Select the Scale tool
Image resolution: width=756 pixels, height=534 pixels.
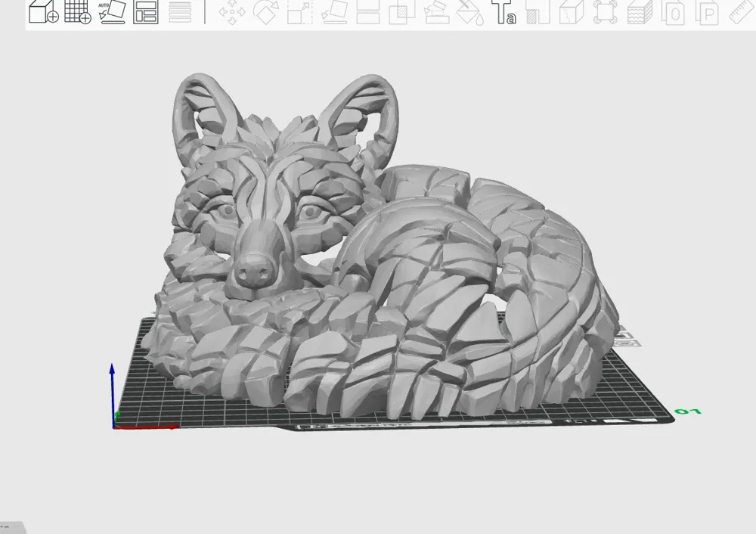[300, 11]
